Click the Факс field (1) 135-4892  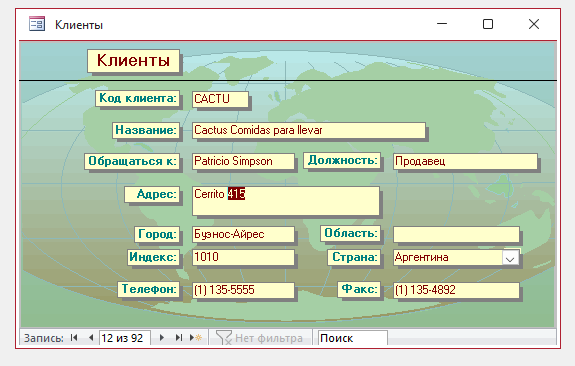(x=456, y=290)
